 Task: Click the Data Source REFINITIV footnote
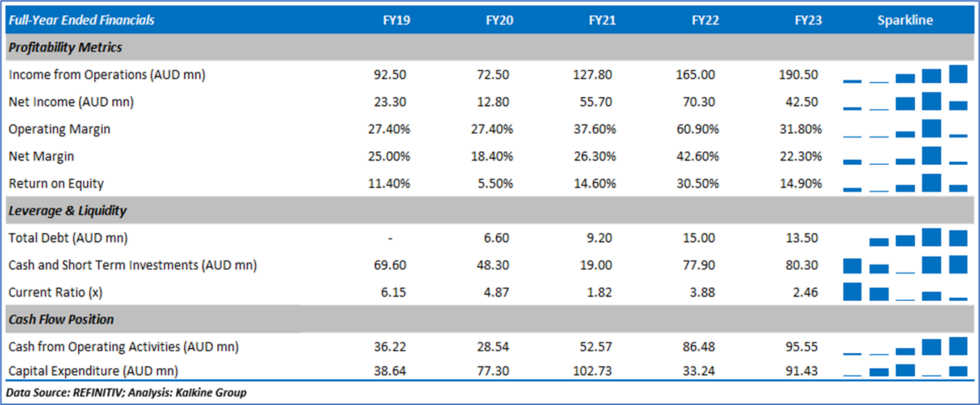click(127, 393)
